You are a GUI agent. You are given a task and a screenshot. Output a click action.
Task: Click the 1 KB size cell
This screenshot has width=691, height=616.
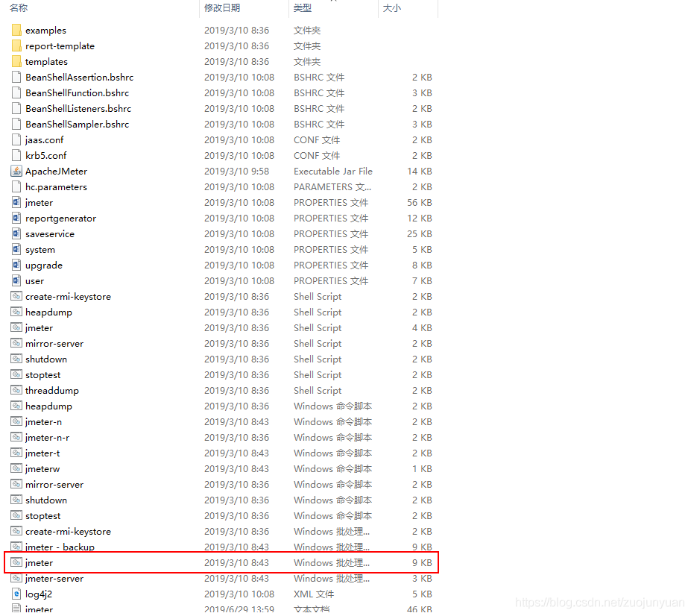(422, 469)
